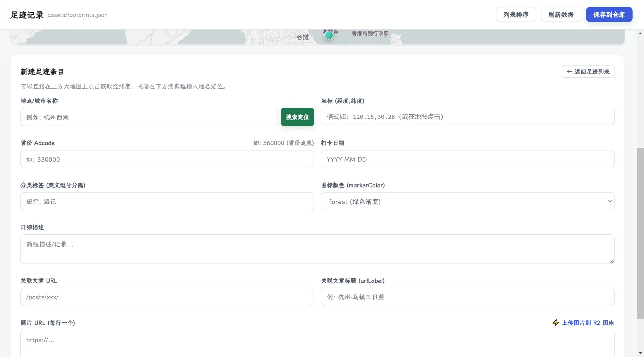Click the scrollbar down arrow
The image size is (644, 357).
tap(640, 353)
